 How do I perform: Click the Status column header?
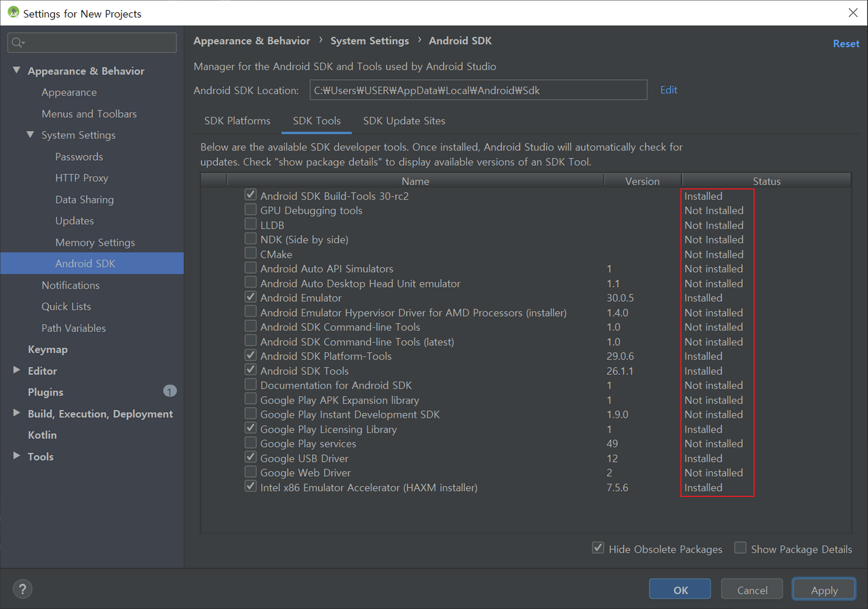pos(766,181)
